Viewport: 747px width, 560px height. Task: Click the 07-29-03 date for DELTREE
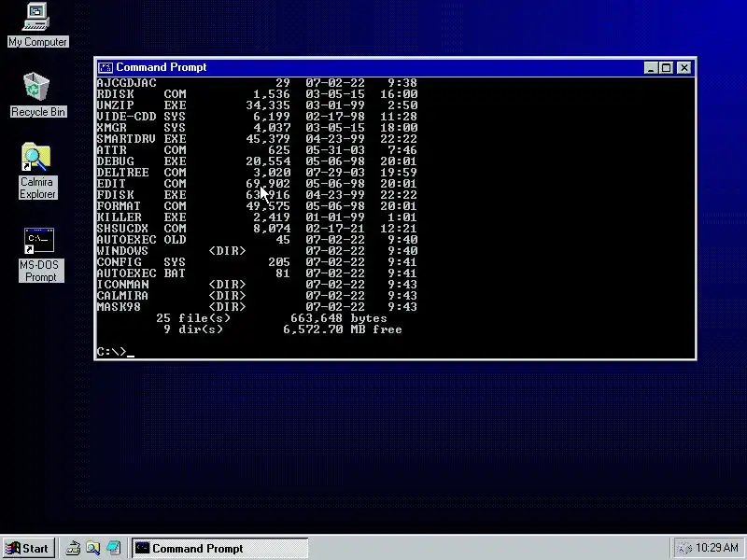[x=335, y=173]
